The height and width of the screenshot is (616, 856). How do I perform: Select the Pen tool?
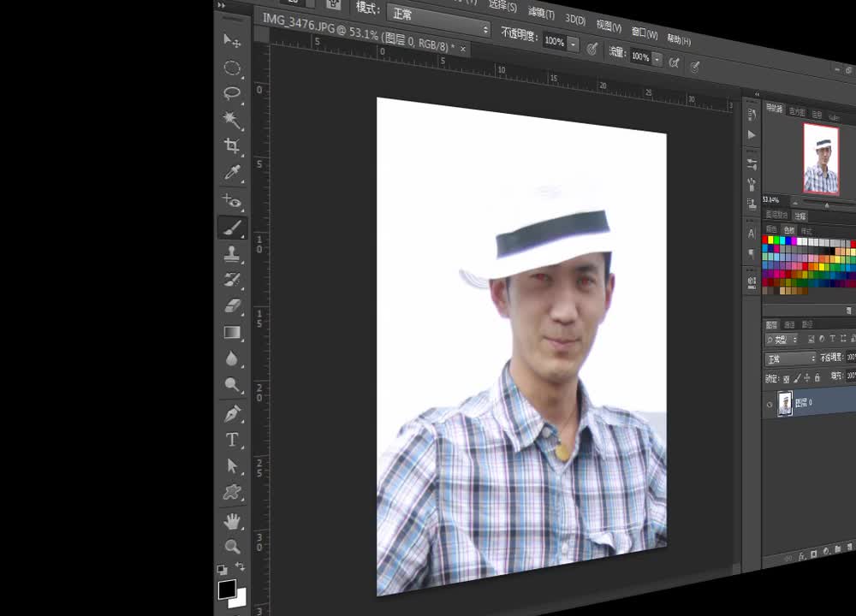(232, 413)
